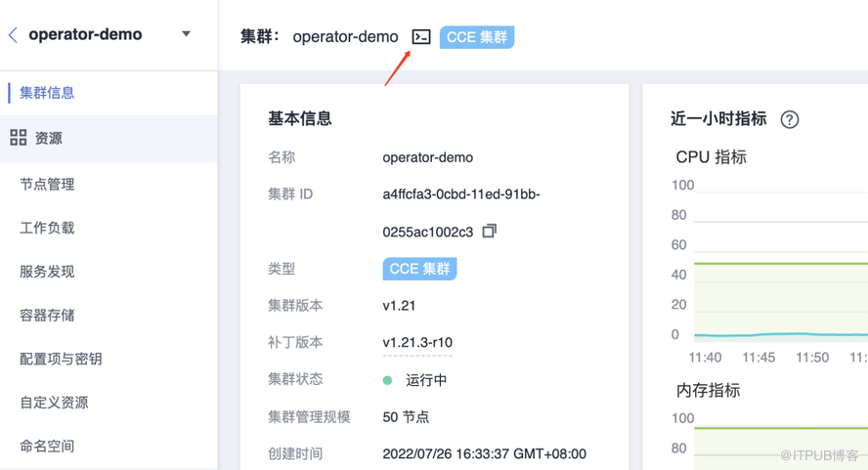Select 工作负载 in the sidebar
Image resolution: width=868 pixels, height=470 pixels.
coord(47,228)
